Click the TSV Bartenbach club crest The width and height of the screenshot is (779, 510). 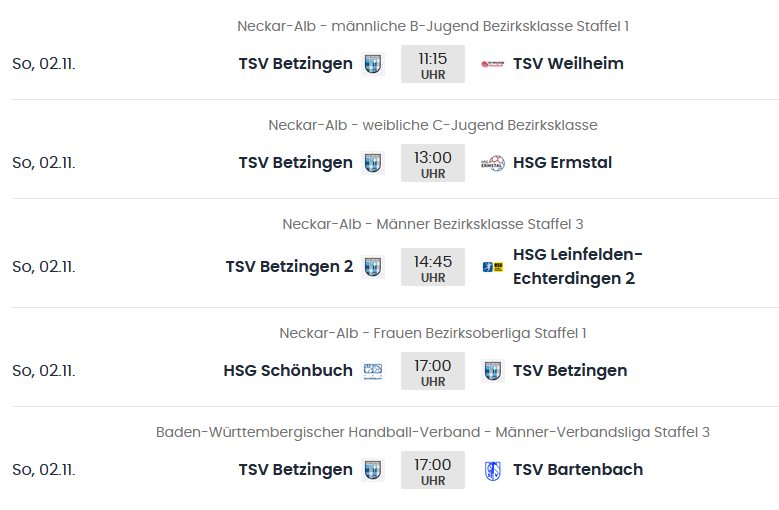tap(493, 470)
